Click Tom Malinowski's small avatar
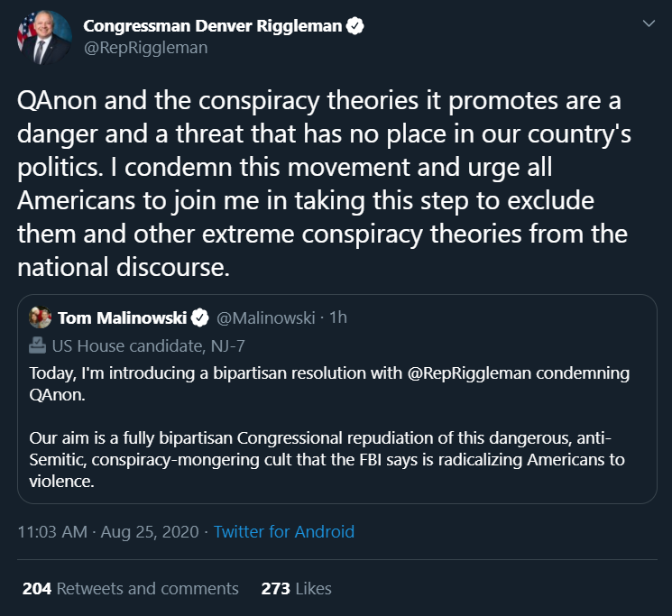 click(40, 317)
